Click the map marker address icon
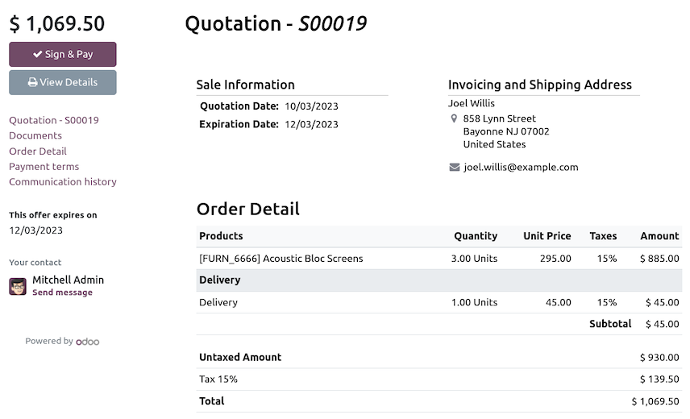This screenshot has height=419, width=690. click(454, 119)
